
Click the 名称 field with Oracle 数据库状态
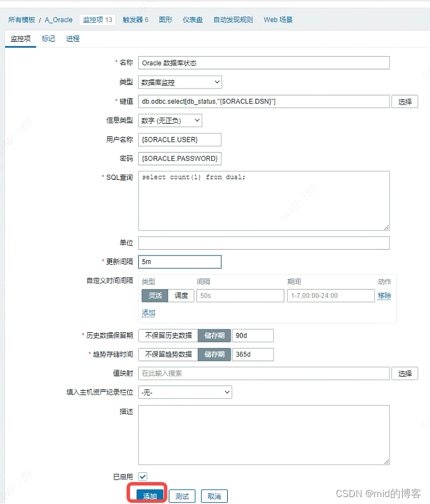264,63
